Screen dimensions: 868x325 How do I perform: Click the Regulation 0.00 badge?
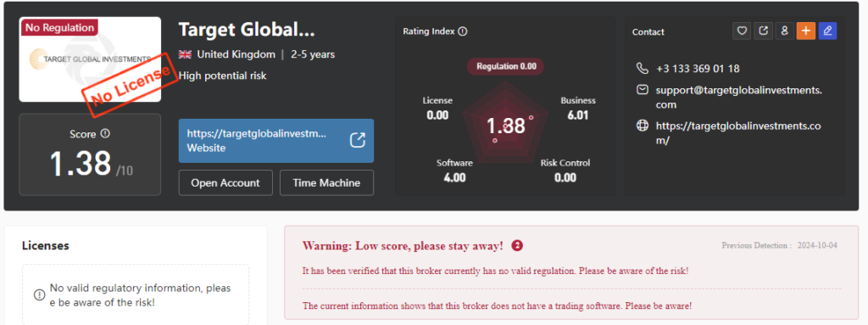tap(506, 66)
